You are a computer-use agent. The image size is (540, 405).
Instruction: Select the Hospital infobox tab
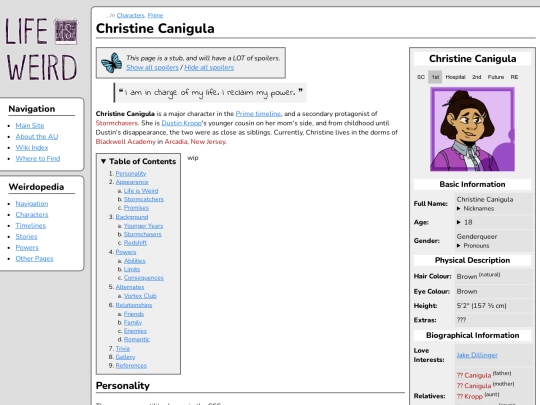(455, 77)
